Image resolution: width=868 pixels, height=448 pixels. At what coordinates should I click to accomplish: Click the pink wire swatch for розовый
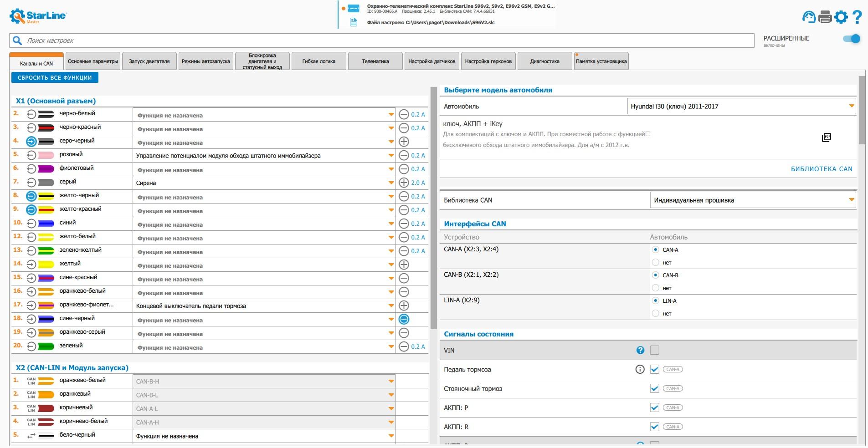46,155
